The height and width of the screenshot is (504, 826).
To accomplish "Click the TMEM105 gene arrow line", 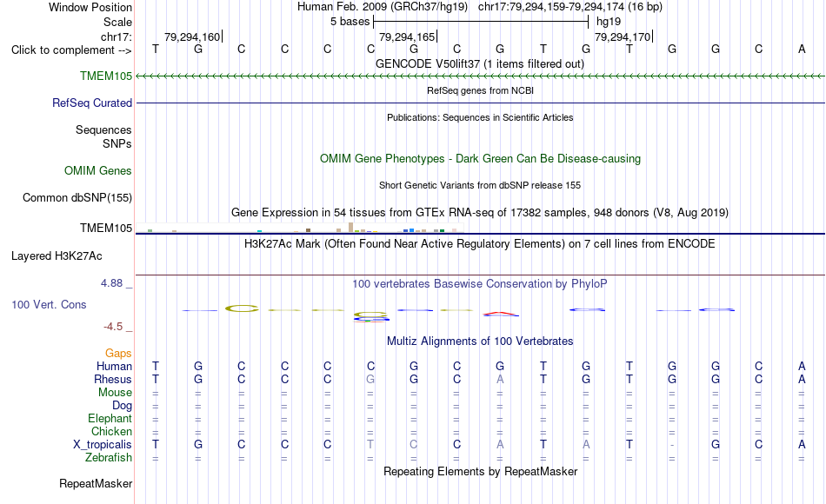I will [x=480, y=76].
